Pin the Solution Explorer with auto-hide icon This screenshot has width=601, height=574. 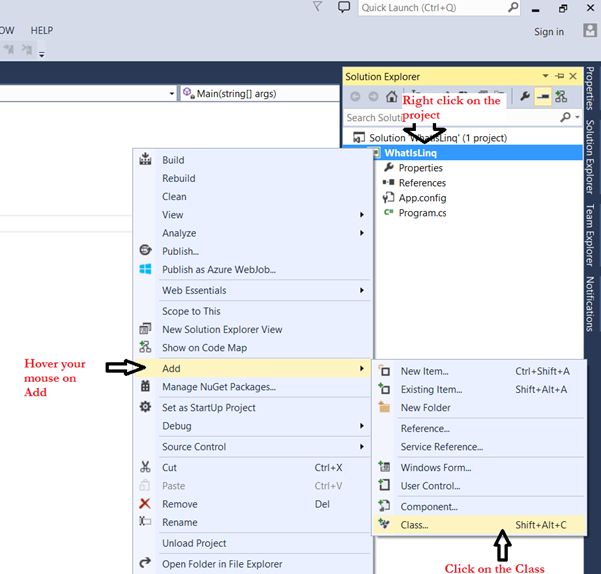560,76
